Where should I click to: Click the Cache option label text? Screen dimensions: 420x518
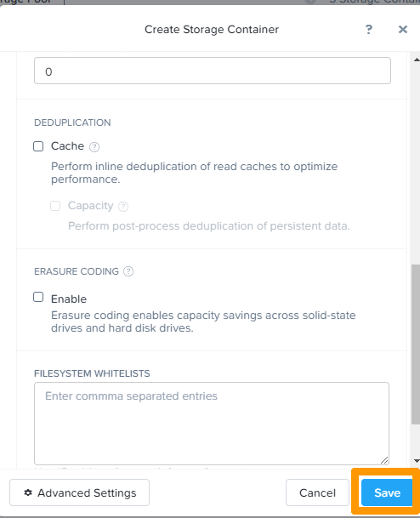click(67, 146)
